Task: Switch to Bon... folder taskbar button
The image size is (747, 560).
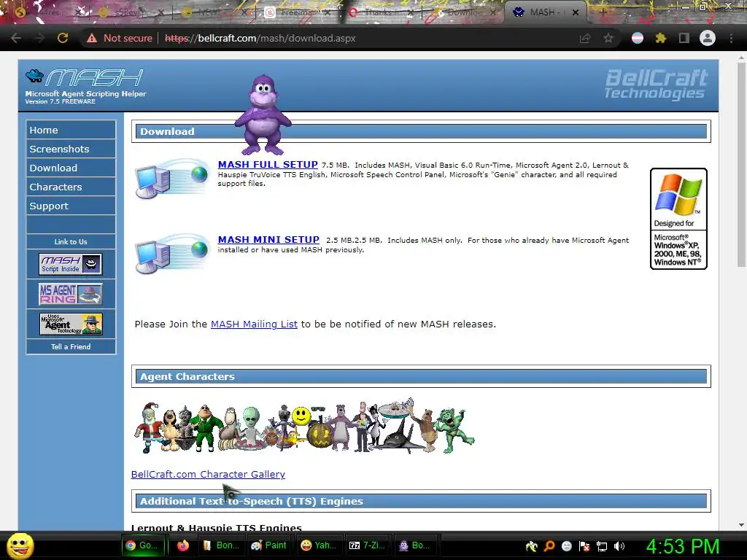Action: click(221, 545)
